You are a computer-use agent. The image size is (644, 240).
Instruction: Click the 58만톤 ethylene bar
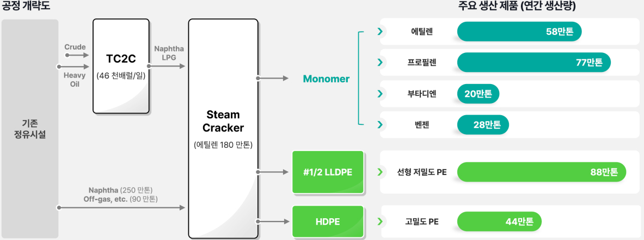pos(519,32)
